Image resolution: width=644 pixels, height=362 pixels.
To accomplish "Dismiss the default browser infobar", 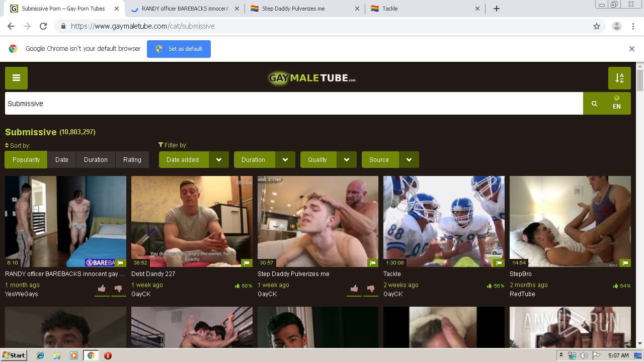I will point(632,49).
